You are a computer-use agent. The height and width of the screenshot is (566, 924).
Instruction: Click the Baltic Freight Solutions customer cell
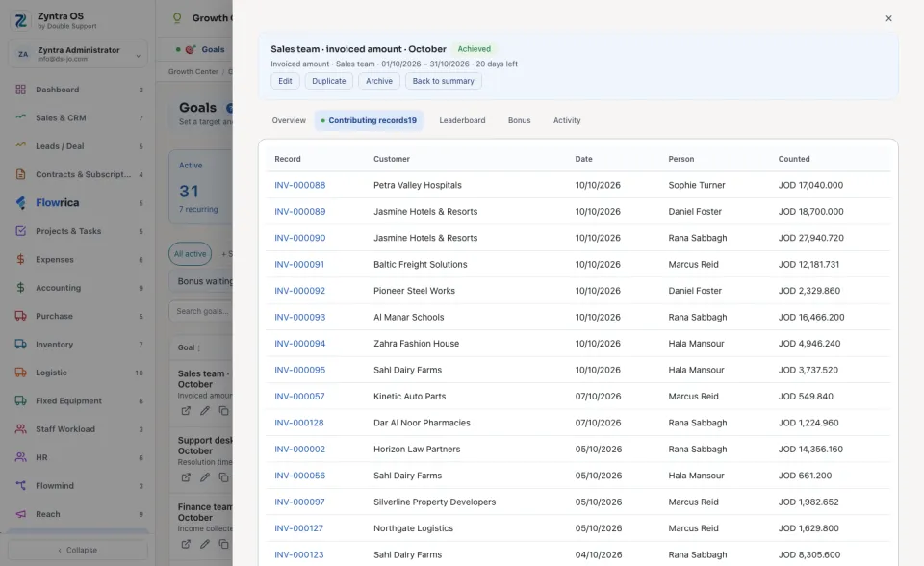(x=421, y=265)
